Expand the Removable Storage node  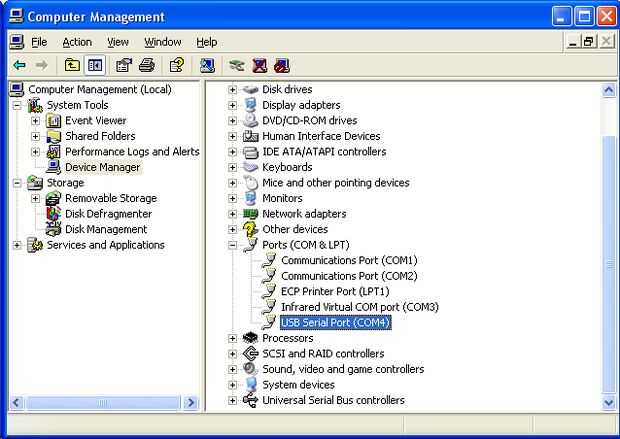pyautogui.click(x=36, y=199)
